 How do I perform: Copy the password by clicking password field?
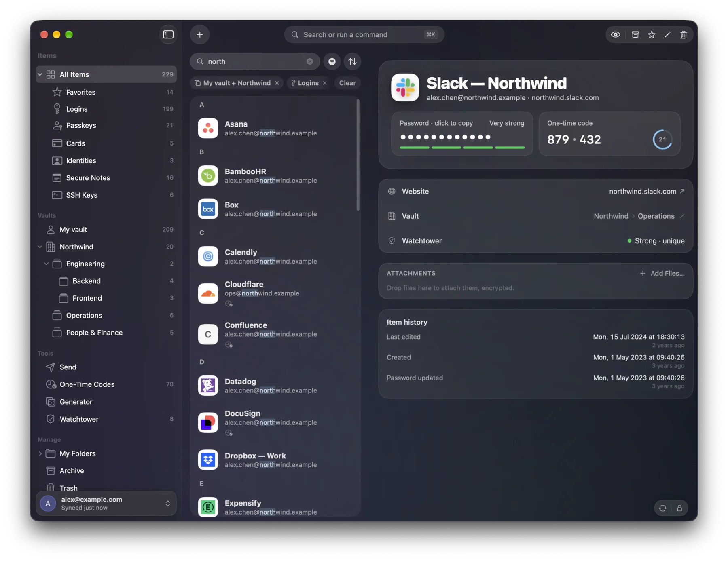tap(462, 134)
